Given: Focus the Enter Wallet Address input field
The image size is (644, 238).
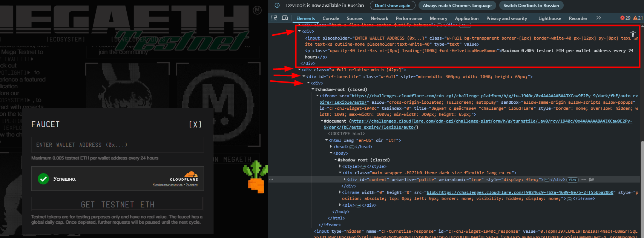Looking at the screenshot, I should (118, 145).
